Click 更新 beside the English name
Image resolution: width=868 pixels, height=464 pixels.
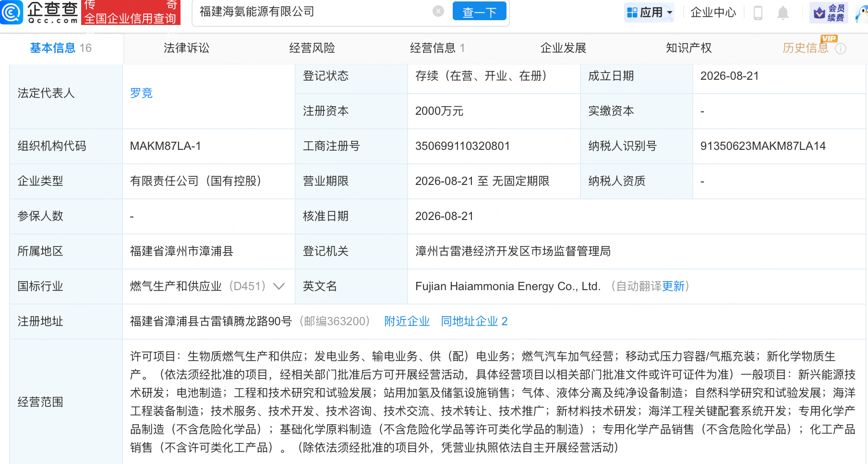click(x=673, y=286)
